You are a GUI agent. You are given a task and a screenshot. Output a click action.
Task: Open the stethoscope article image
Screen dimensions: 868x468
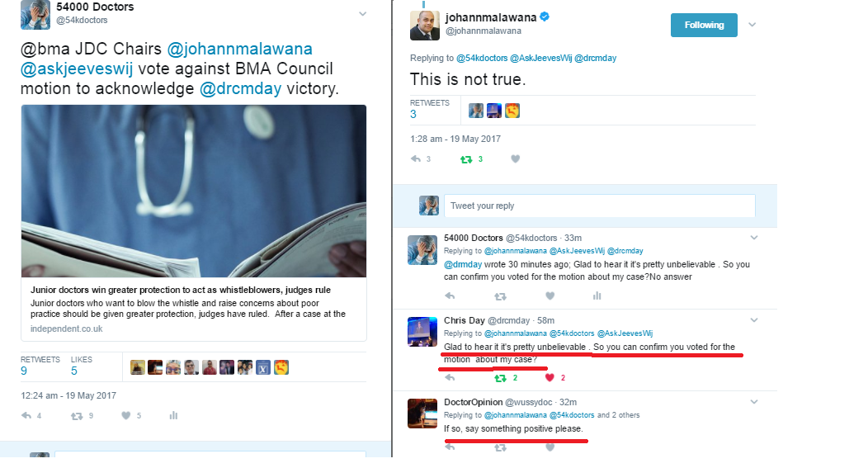coord(194,191)
